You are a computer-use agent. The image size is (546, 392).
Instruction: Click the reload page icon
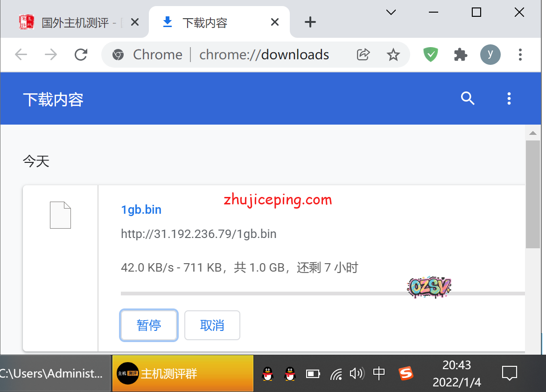(81, 55)
